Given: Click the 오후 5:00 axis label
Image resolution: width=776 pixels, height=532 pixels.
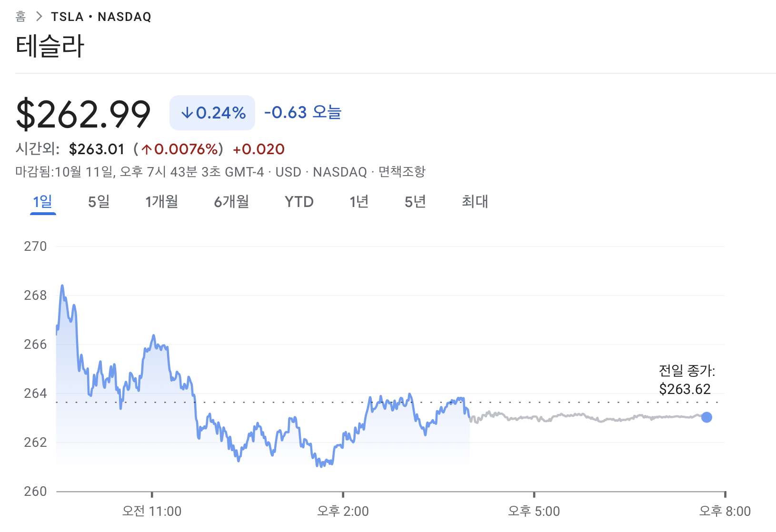Looking at the screenshot, I should [x=534, y=512].
